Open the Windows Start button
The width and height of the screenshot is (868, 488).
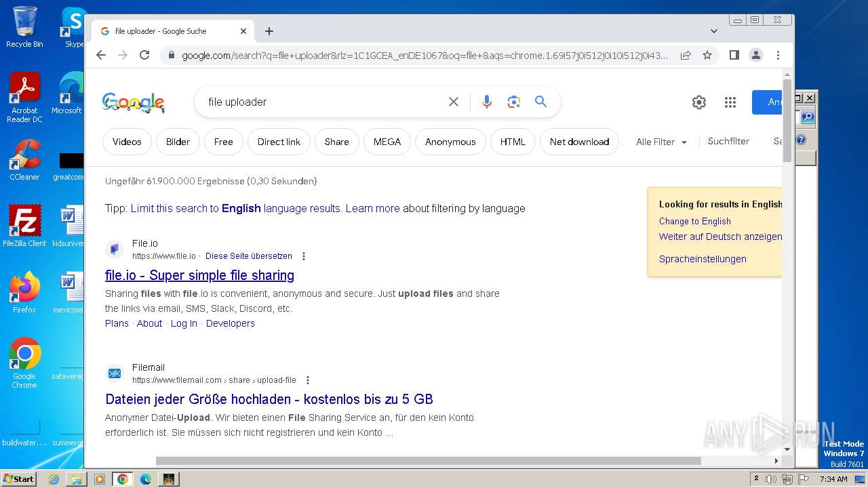pyautogui.click(x=18, y=479)
